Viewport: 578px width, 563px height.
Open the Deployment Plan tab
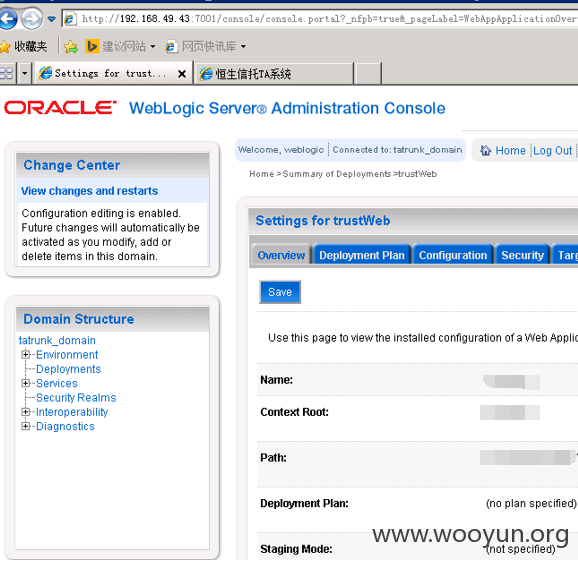pos(362,255)
